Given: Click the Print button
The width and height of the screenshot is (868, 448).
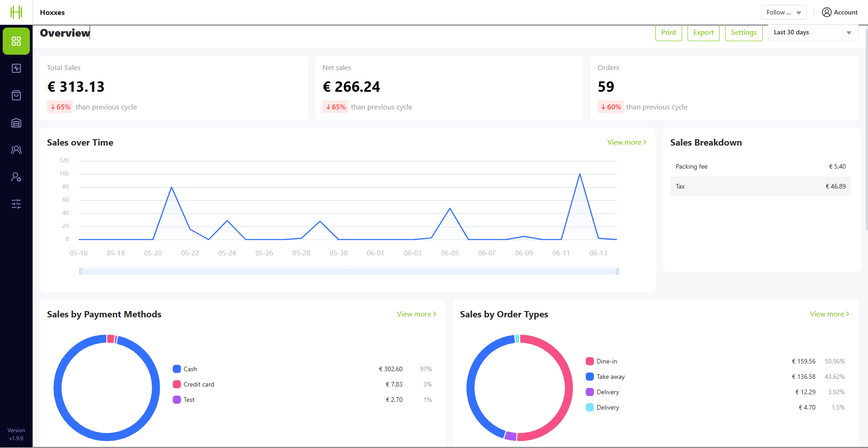Looking at the screenshot, I should pyautogui.click(x=669, y=33).
